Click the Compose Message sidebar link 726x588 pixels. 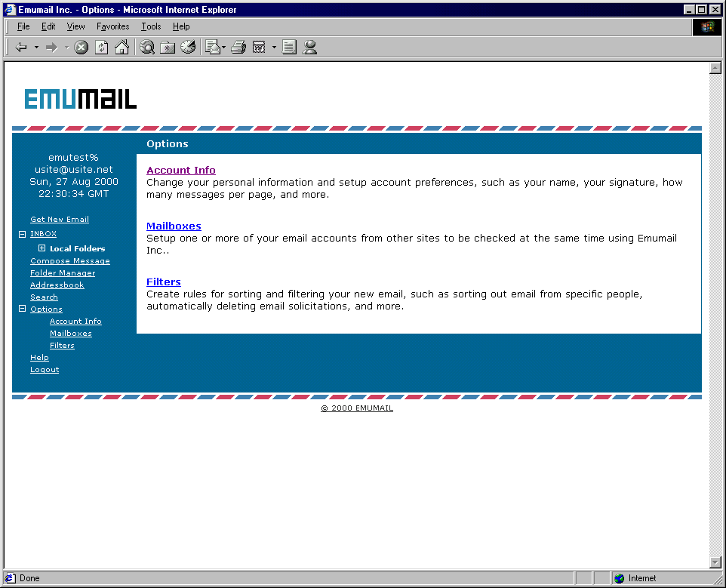(70, 261)
